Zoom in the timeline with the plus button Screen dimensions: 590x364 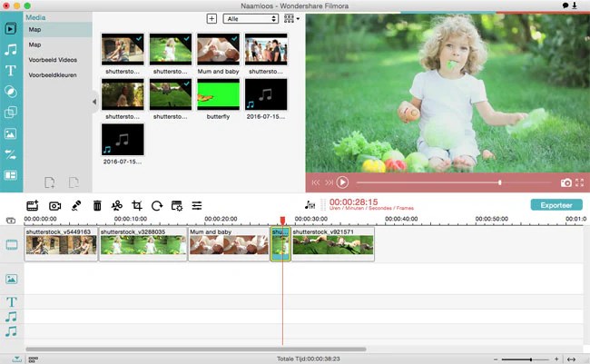pos(556,359)
